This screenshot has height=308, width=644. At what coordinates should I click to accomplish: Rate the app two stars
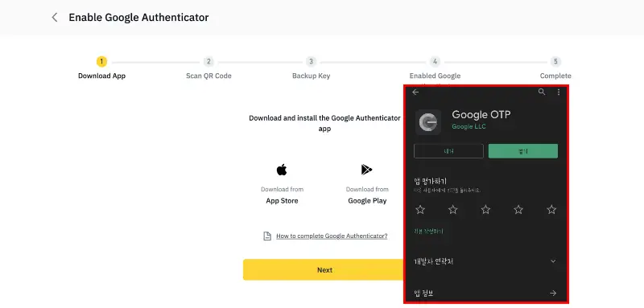coord(453,210)
